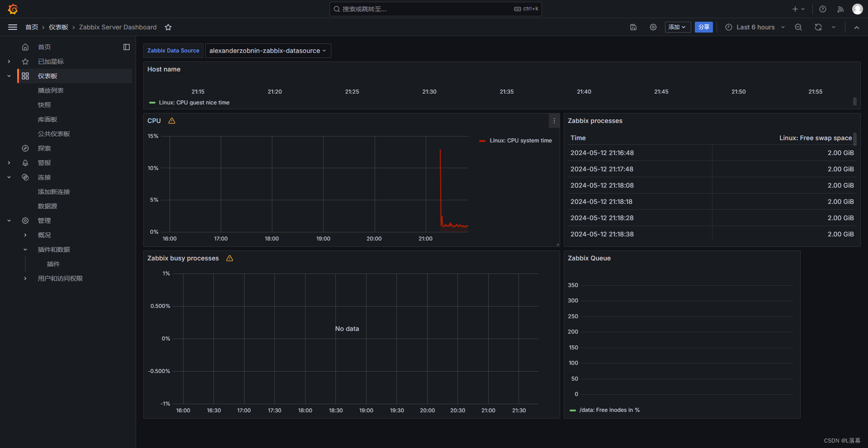
Task: Go to 首页 breadcrumb link
Action: (32, 27)
